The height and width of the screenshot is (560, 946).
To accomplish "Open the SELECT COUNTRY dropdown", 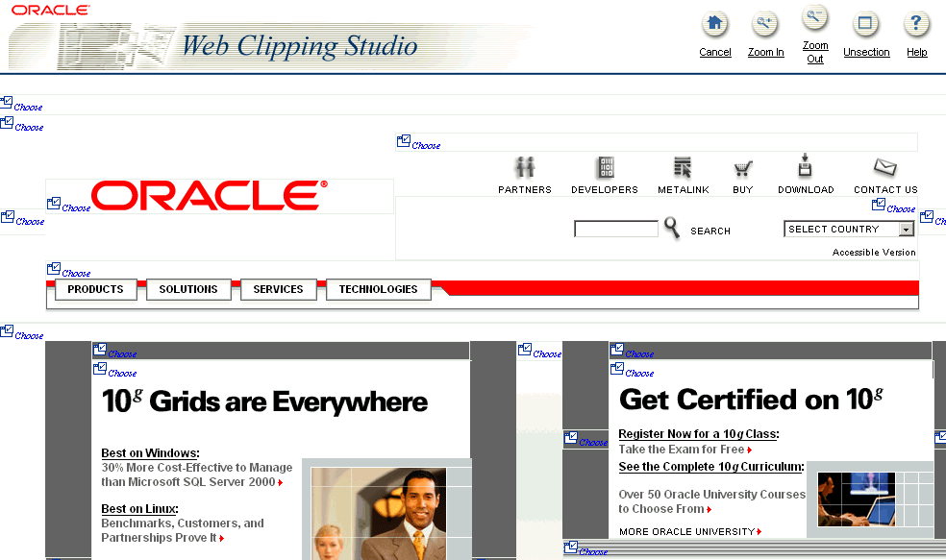I will click(905, 229).
